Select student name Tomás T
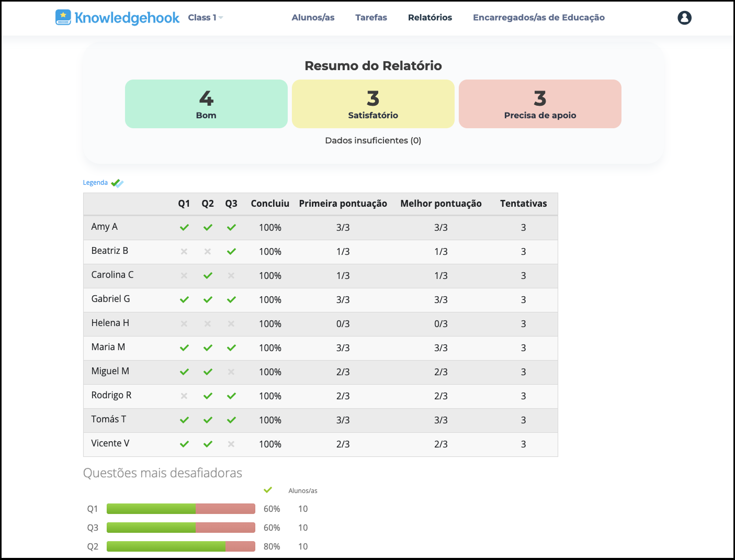The width and height of the screenshot is (735, 560). tap(109, 419)
